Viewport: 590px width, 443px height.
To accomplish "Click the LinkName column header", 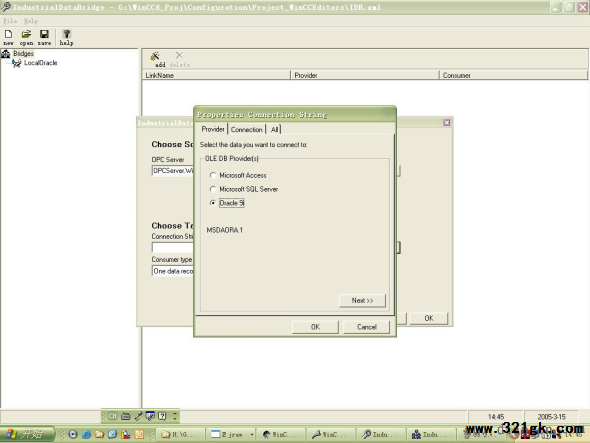I will pyautogui.click(x=216, y=75).
